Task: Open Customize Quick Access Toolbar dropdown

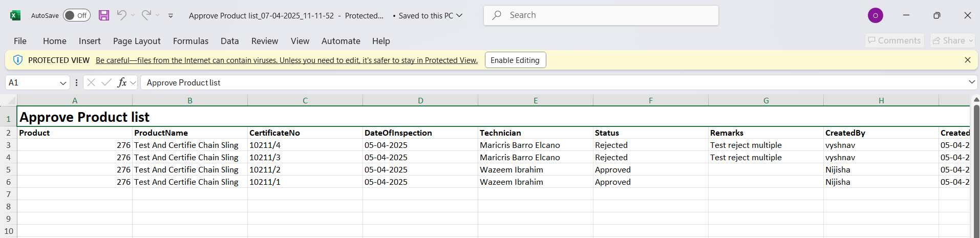Action: [171, 16]
